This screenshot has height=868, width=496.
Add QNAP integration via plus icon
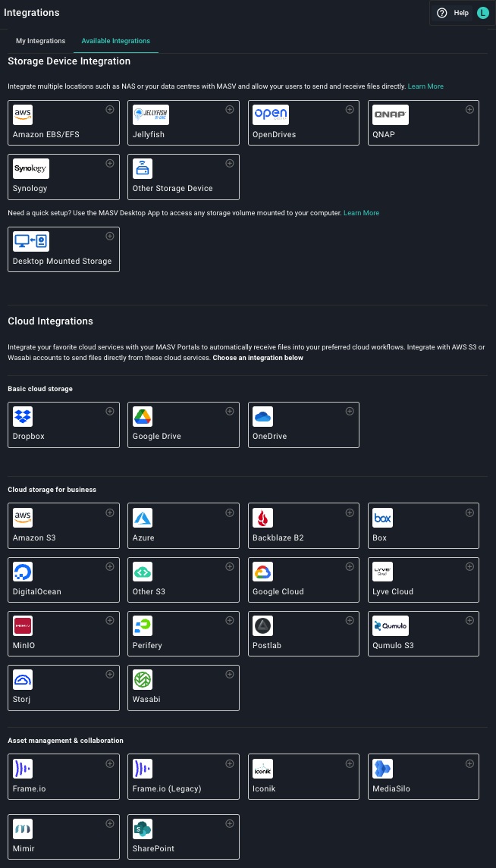[469, 109]
